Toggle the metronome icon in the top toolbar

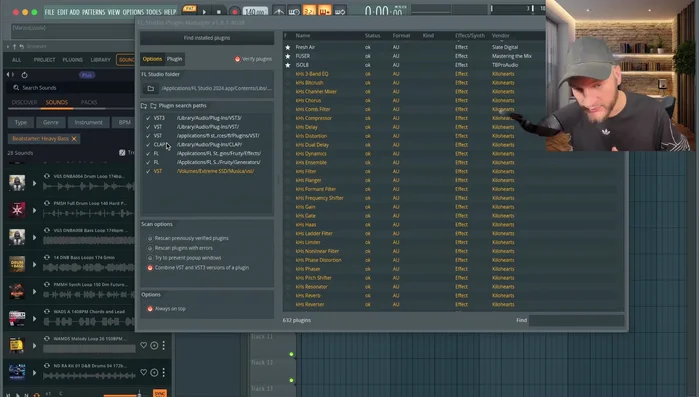pyautogui.click(x=279, y=11)
